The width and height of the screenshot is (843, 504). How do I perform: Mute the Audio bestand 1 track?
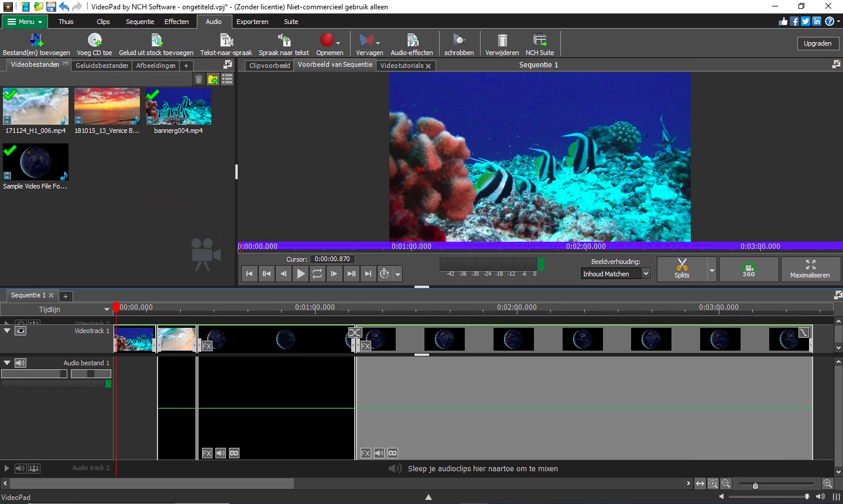pyautogui.click(x=21, y=362)
